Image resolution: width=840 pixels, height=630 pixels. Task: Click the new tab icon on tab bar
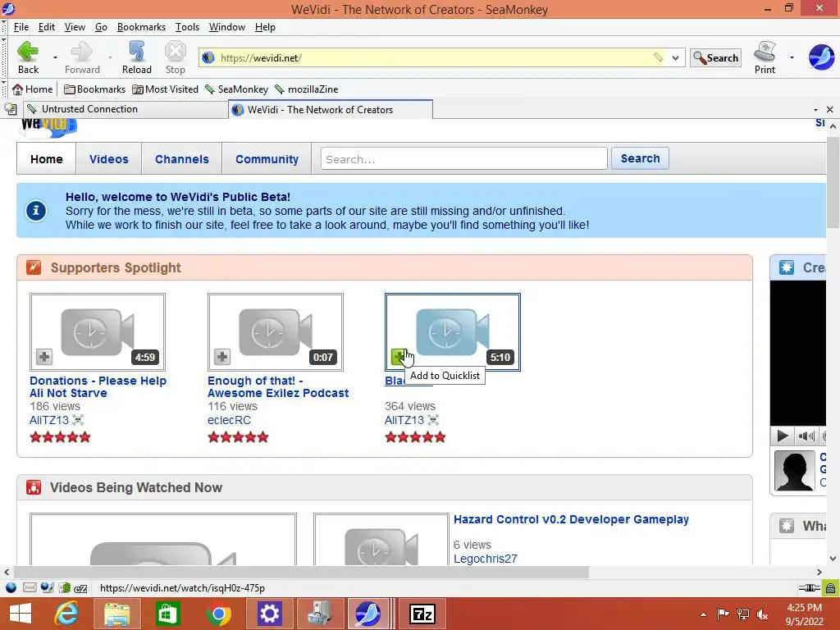pyautogui.click(x=11, y=109)
